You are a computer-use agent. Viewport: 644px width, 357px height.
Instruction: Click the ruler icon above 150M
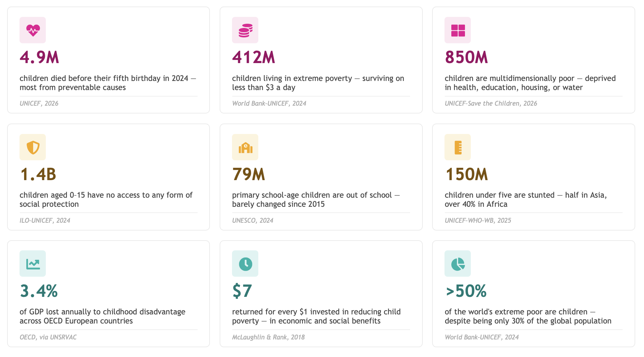coord(458,147)
